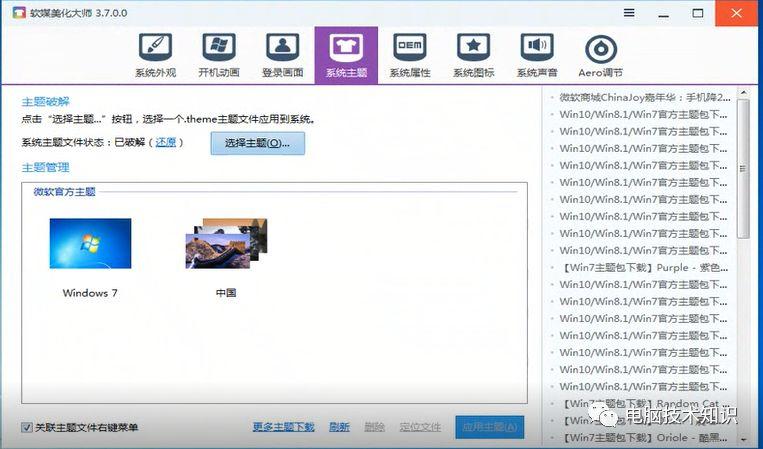Viewport: 763px width, 449px height.
Task: Go to the 登录画面 section
Action: 283,55
